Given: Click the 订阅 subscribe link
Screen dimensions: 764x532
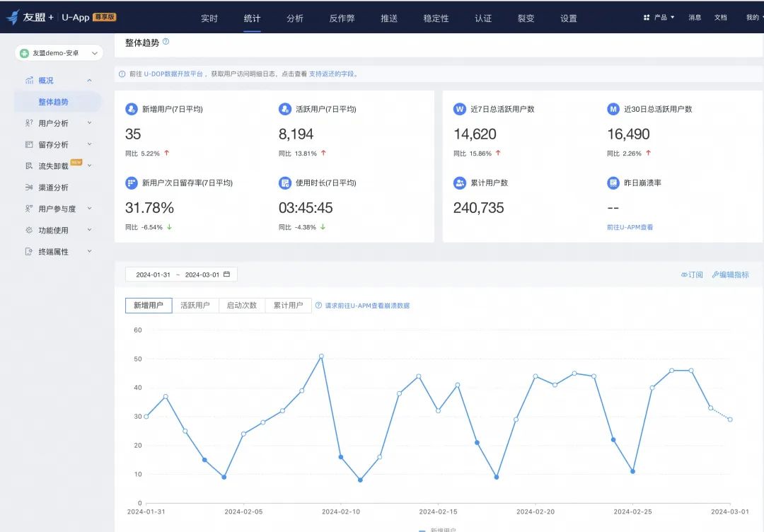Looking at the screenshot, I should click(x=692, y=274).
